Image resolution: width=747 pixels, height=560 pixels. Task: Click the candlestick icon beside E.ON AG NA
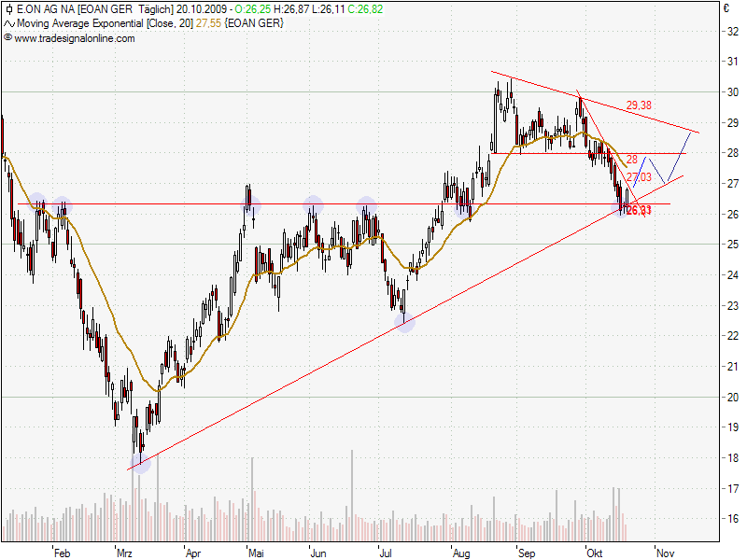point(8,9)
